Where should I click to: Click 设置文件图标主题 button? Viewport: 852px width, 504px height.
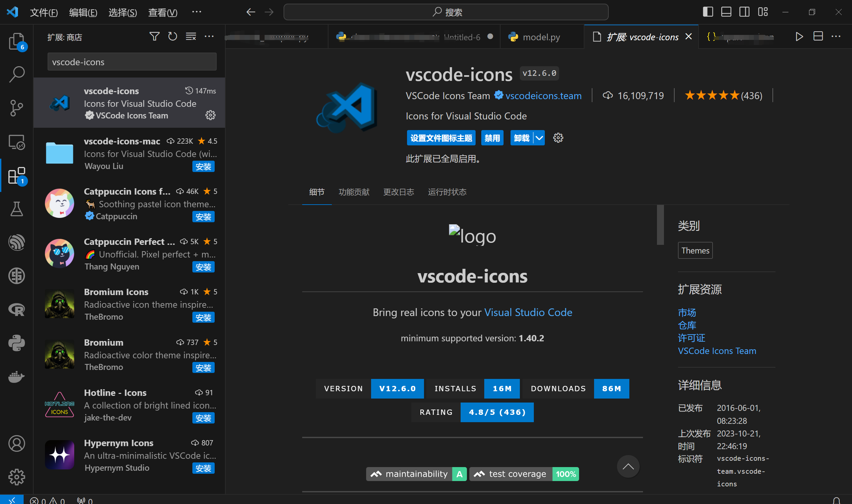point(441,138)
